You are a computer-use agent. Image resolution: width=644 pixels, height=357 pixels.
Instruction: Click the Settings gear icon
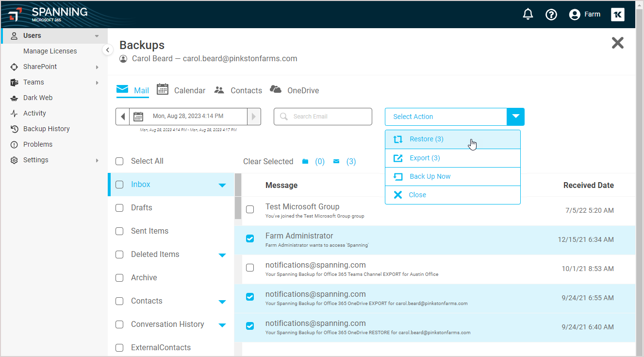(x=14, y=160)
